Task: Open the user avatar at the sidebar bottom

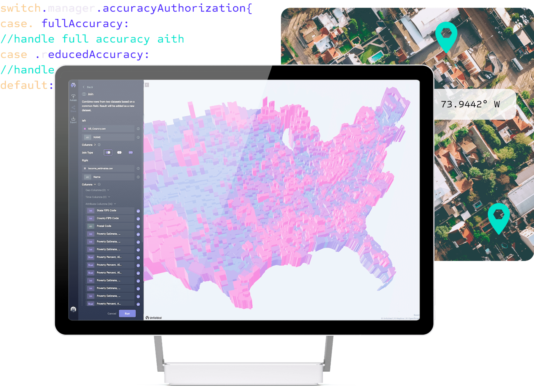Action: [73, 309]
